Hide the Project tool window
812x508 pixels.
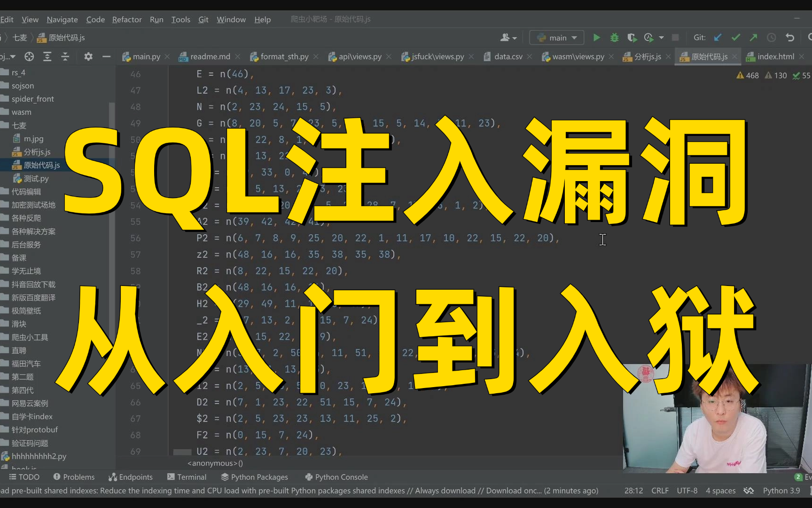pyautogui.click(x=106, y=56)
